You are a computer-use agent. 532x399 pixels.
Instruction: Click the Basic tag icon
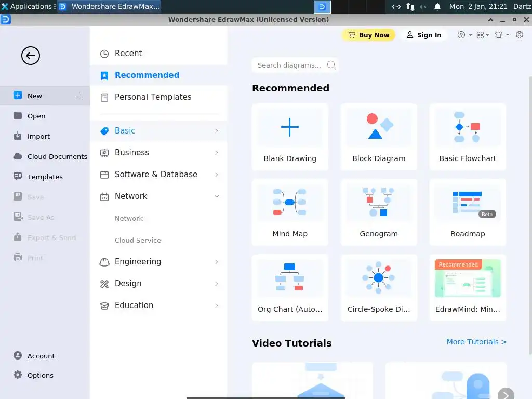(104, 131)
